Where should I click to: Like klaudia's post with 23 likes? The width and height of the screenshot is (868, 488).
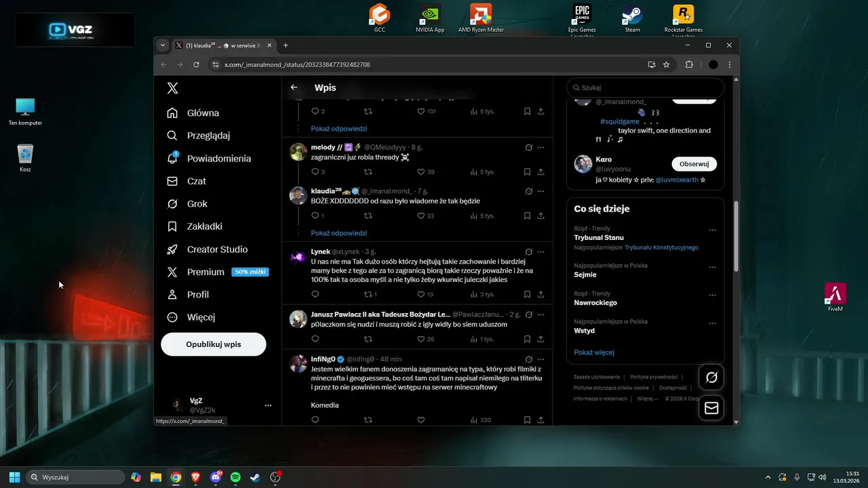coord(426,216)
